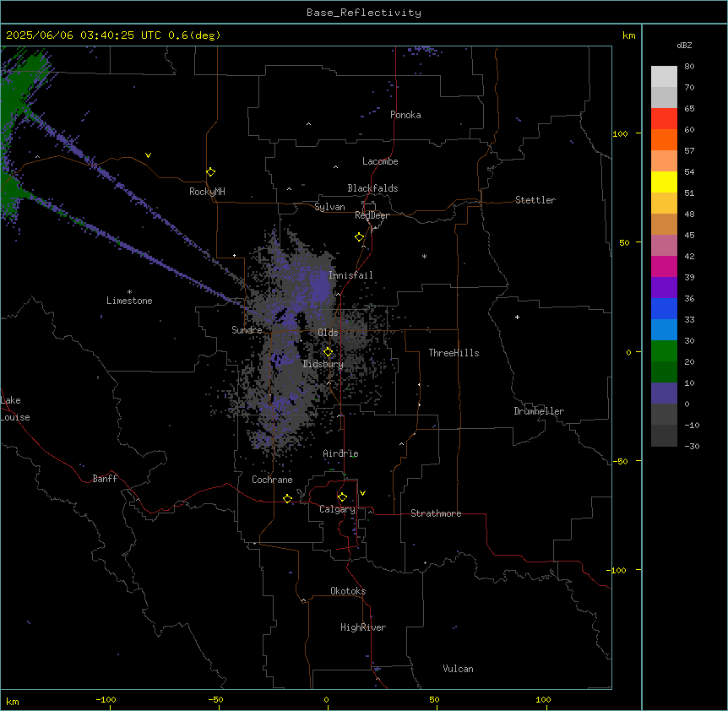Click the yellow V marker northwest of RockyMH
The width and height of the screenshot is (728, 711).
[x=148, y=155]
